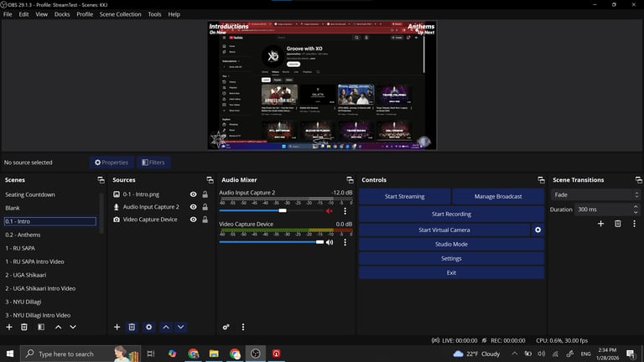This screenshot has width=644, height=362.
Task: Open the View menu
Action: (x=41, y=14)
